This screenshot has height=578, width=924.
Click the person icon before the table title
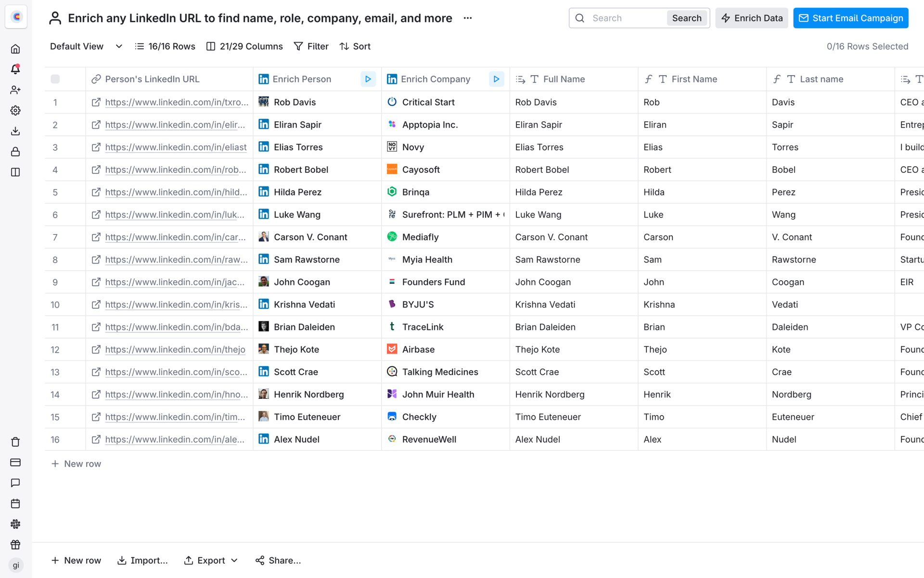coord(55,18)
